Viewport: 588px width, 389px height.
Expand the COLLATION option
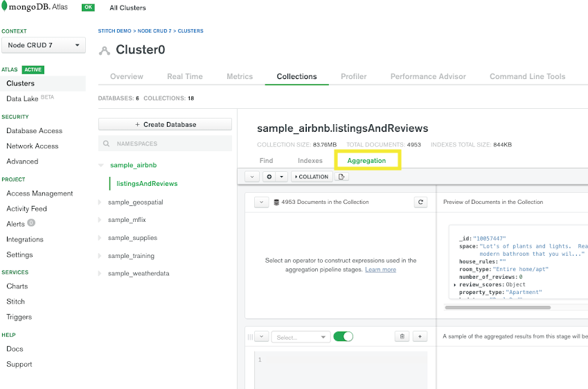coord(312,177)
